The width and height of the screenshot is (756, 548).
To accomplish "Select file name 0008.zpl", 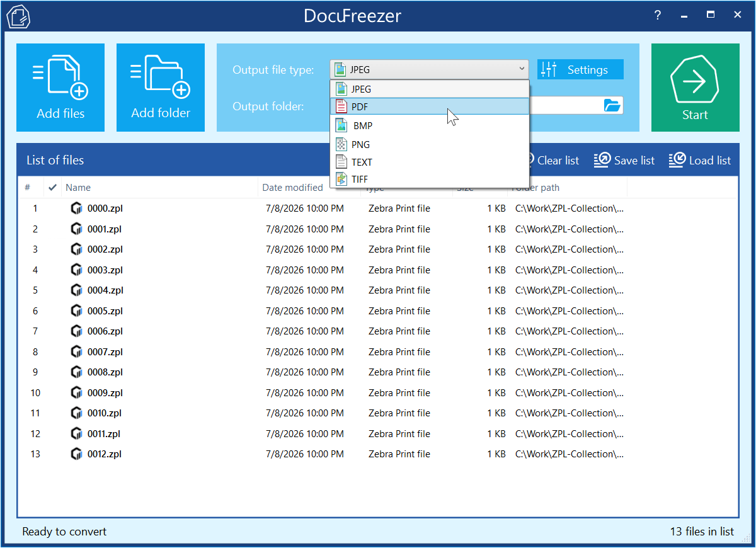I will (x=105, y=372).
